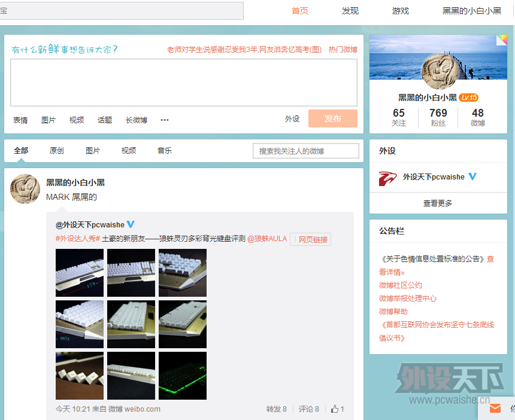Switch to the 图片 feed tab
This screenshot has width=515, height=420.
pos(93,151)
